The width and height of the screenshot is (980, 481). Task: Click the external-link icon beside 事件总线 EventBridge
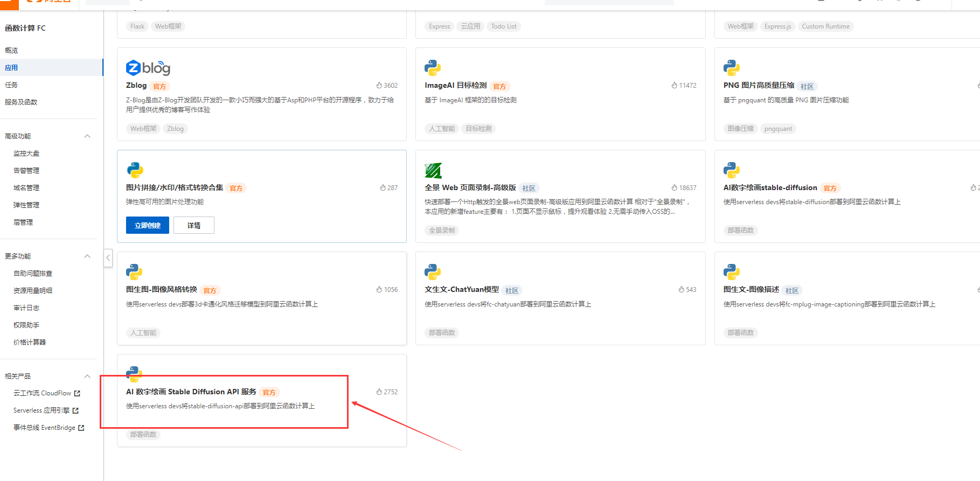coord(81,428)
